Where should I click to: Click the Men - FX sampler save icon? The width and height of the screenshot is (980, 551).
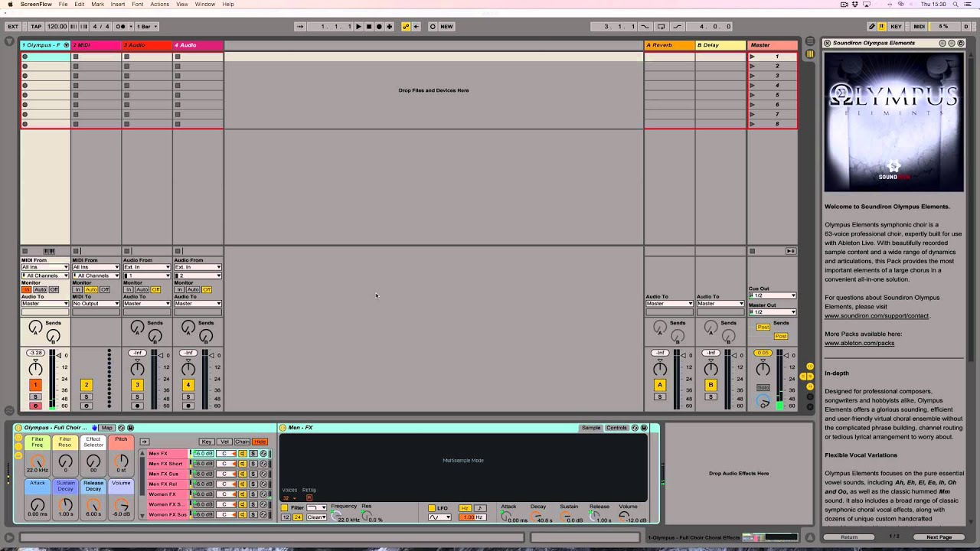coord(644,428)
